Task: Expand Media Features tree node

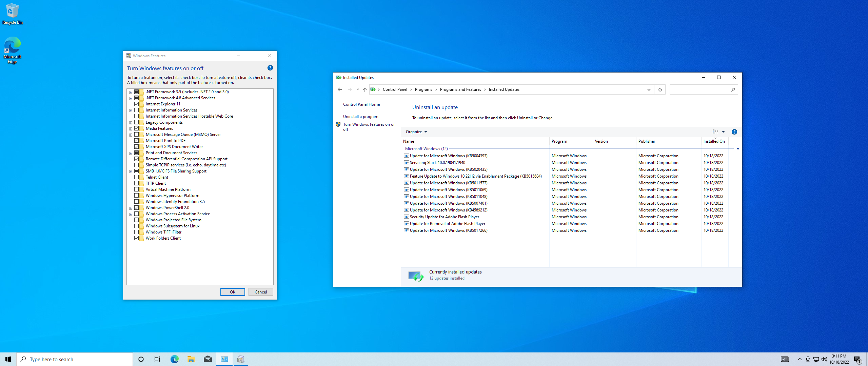Action: [x=131, y=129]
